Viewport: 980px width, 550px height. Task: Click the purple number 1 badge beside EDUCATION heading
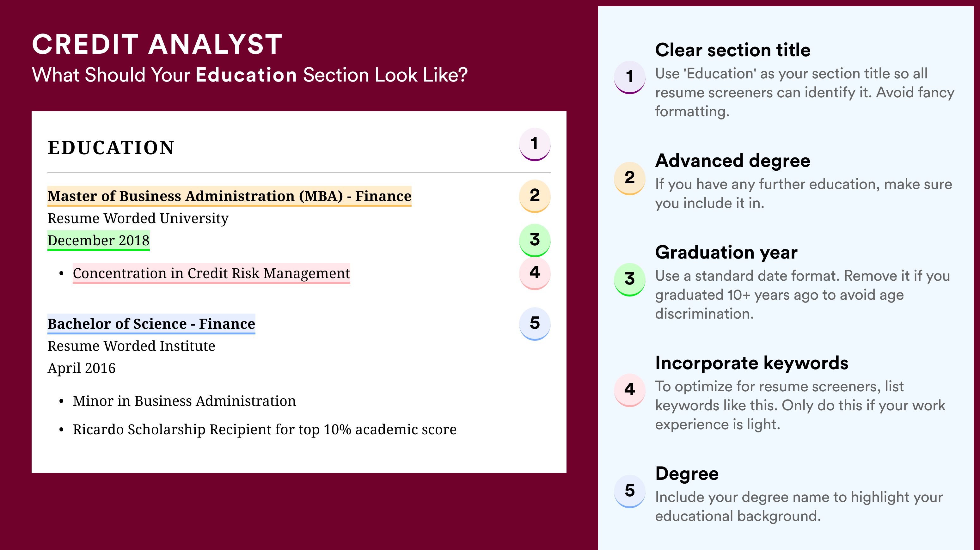pyautogui.click(x=535, y=144)
